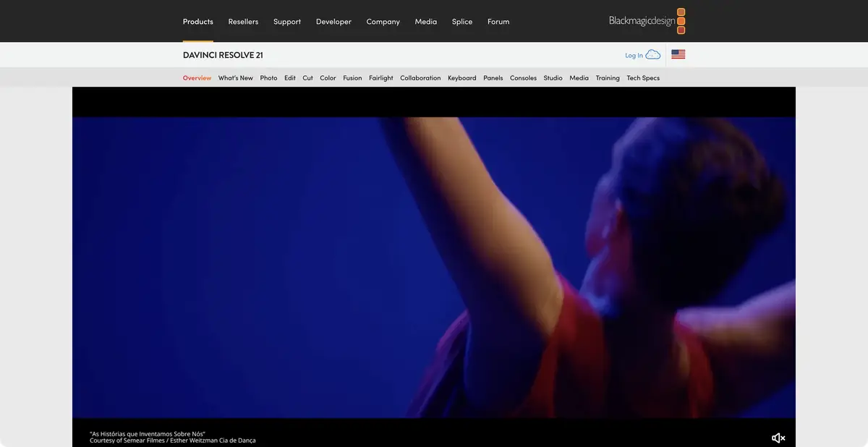Image resolution: width=868 pixels, height=447 pixels.
Task: Click the Blackmagicdesign logo
Action: (x=647, y=21)
